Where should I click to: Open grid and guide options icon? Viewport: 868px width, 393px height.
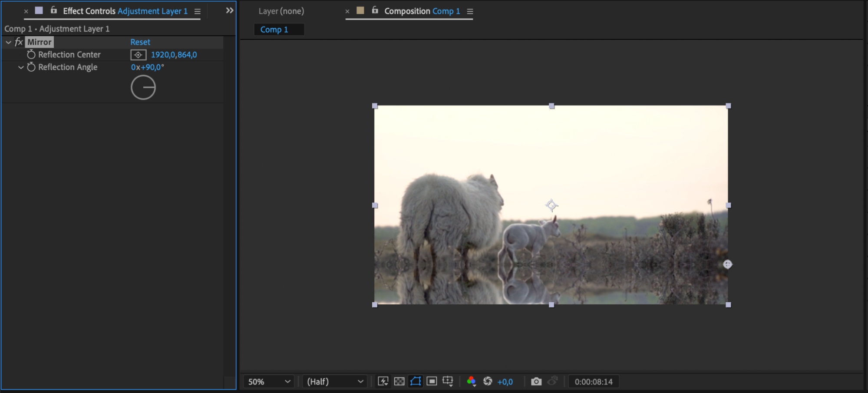coord(448,381)
